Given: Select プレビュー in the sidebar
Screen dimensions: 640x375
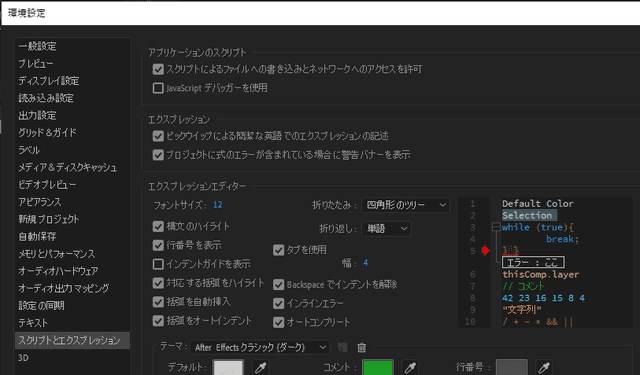Looking at the screenshot, I should coord(72,64).
